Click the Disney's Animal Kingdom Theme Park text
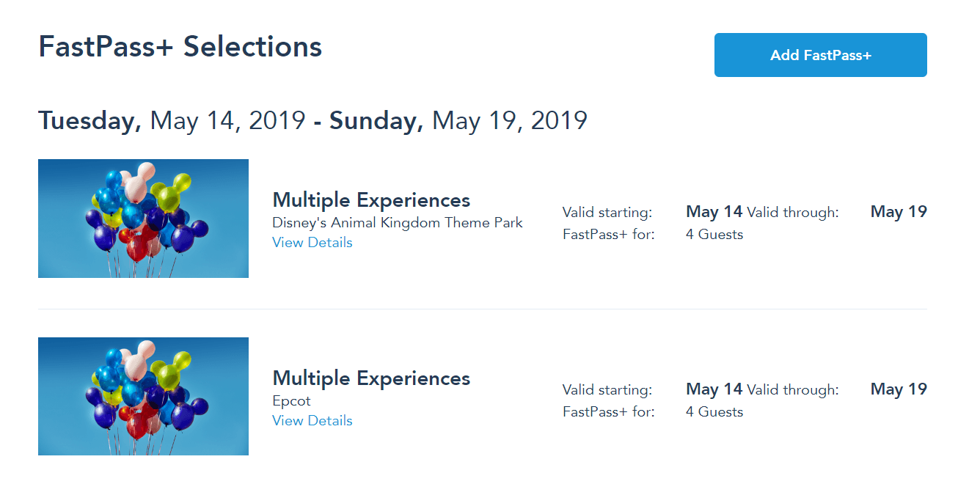 [397, 222]
